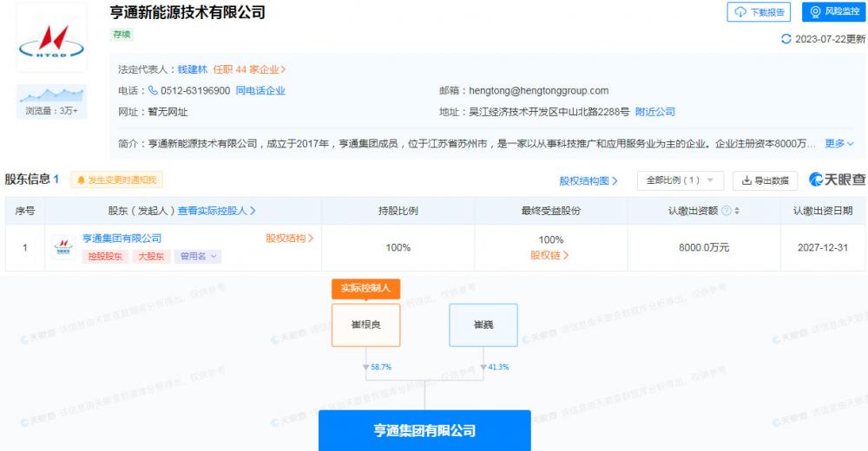Click the 2027-12-31 date cell
The image size is (868, 451).
coord(823,247)
